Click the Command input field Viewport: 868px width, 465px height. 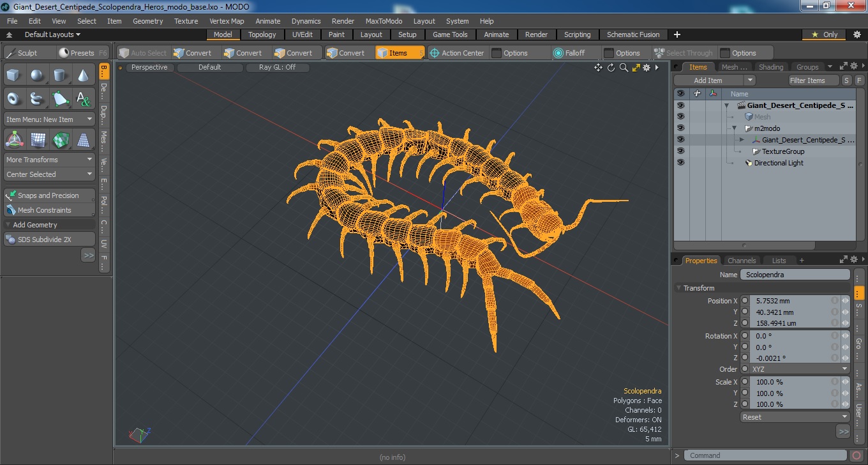(766, 455)
